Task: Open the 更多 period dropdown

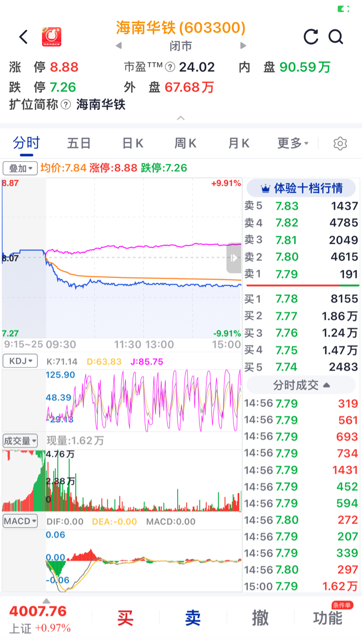Action: tap(293, 143)
